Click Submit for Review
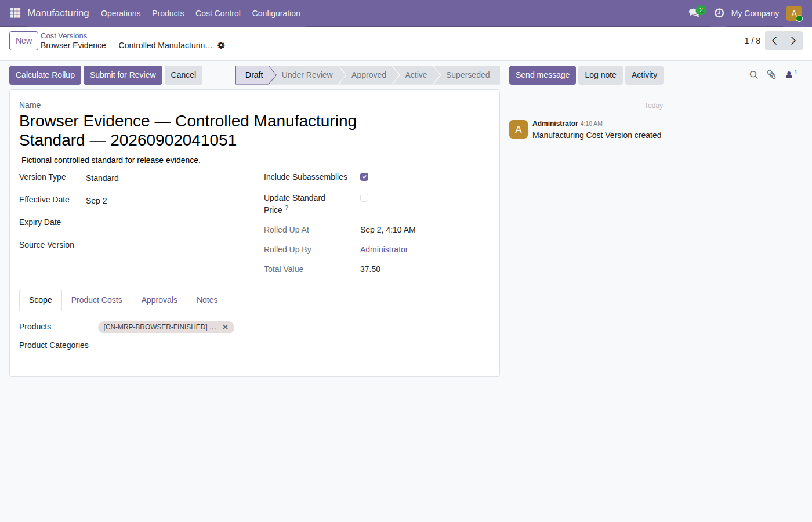Image resolution: width=812 pixels, height=522 pixels. 123,75
